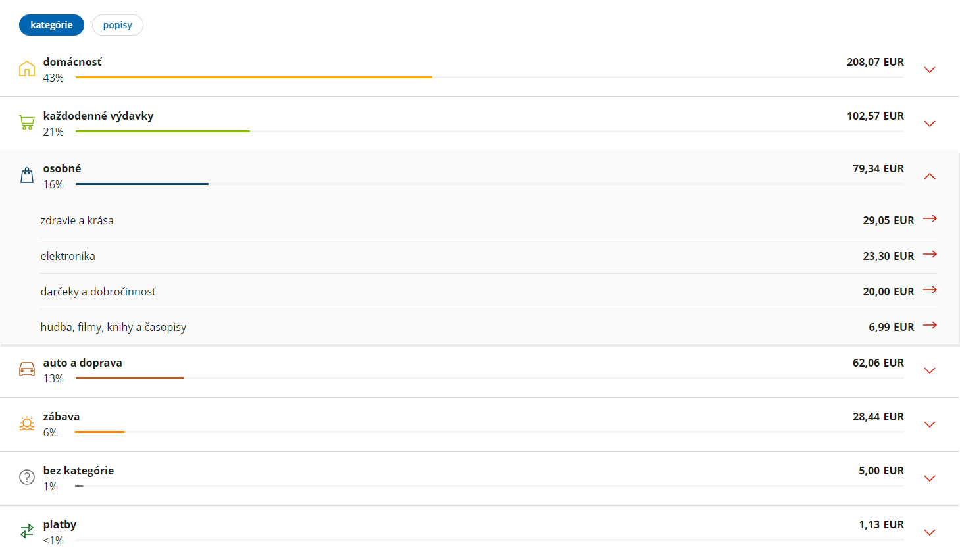Click the platby category title
This screenshot has height=560, width=960.
[x=60, y=524]
